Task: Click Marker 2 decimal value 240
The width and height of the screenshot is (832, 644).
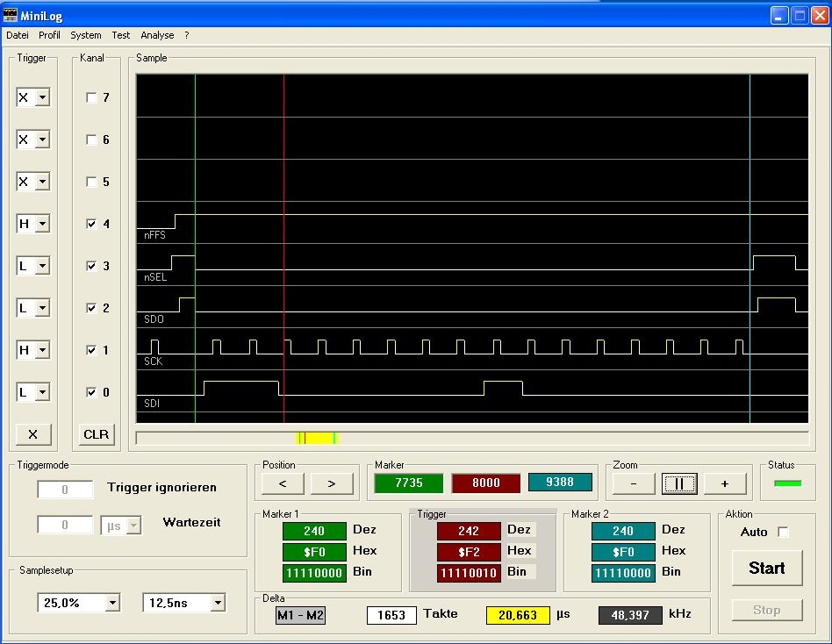Action: tap(623, 531)
